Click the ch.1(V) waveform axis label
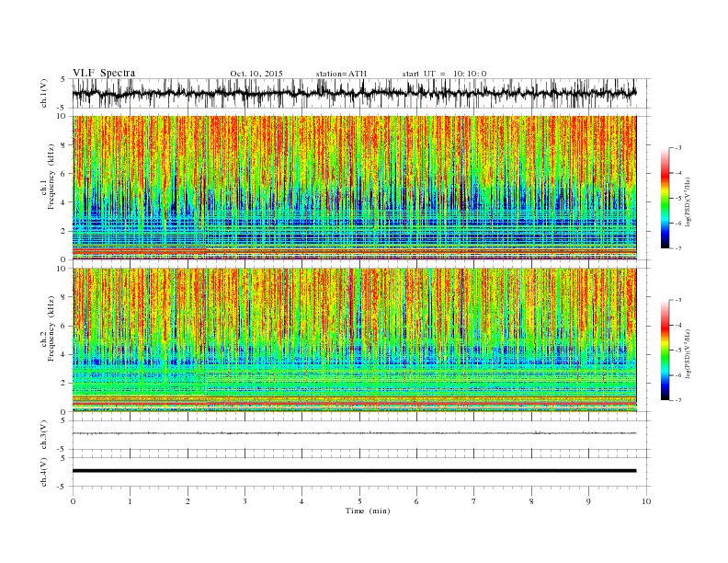Viewport: 728px width, 563px height. click(x=44, y=93)
